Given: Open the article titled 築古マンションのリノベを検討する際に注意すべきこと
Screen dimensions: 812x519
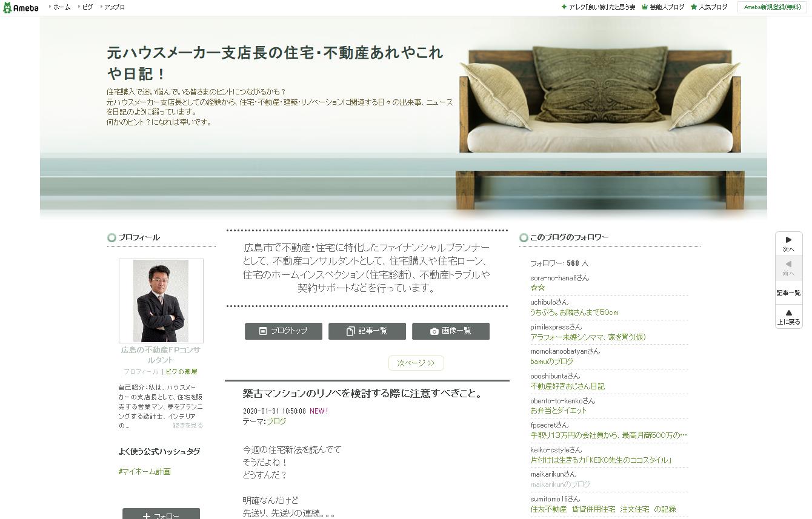Looking at the screenshot, I should point(362,393).
